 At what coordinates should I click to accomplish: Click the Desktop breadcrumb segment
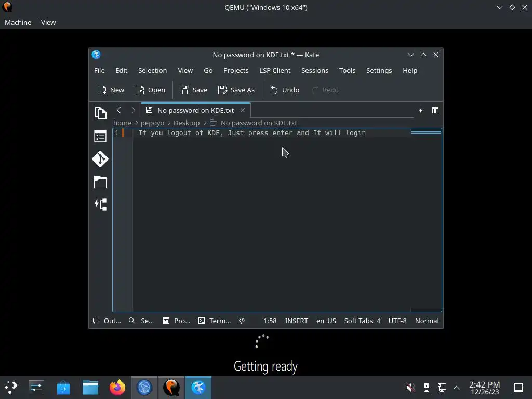(x=187, y=123)
